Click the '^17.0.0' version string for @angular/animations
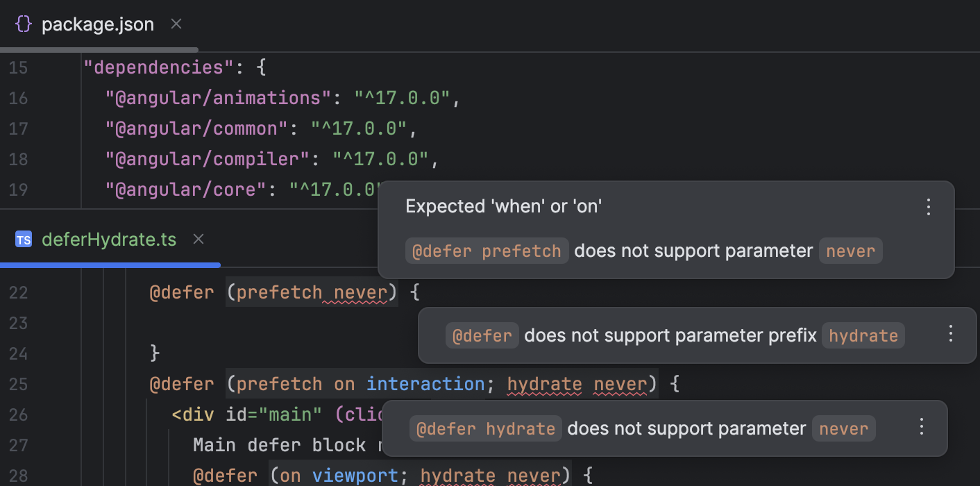980x486 pixels. [402, 98]
